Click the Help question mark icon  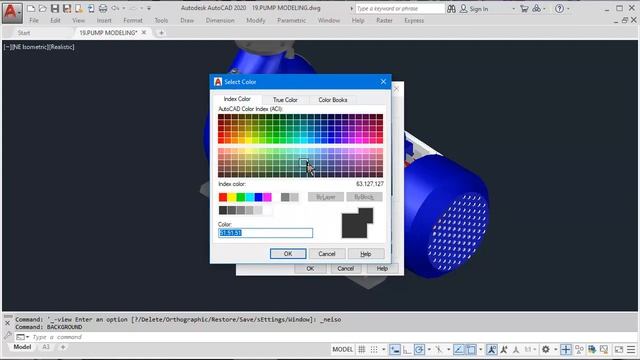pyautogui.click(x=559, y=9)
